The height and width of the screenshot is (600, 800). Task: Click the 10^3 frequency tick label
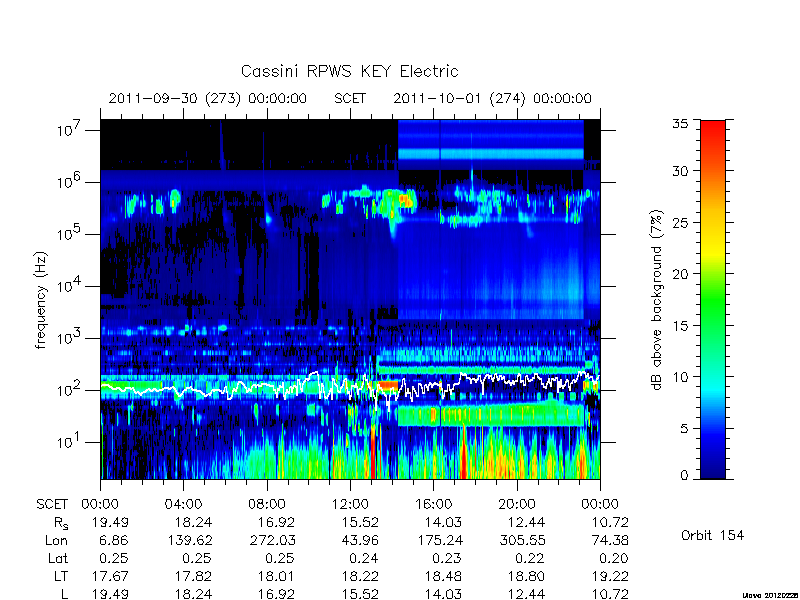(70, 337)
